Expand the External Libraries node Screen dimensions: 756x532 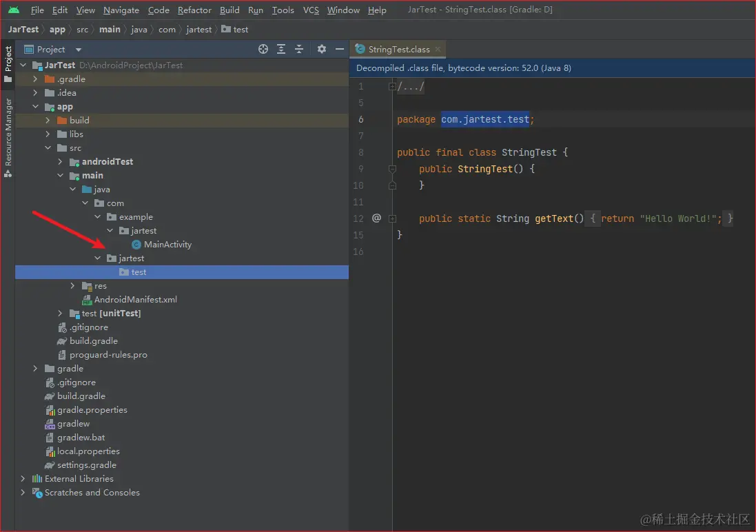pos(23,479)
